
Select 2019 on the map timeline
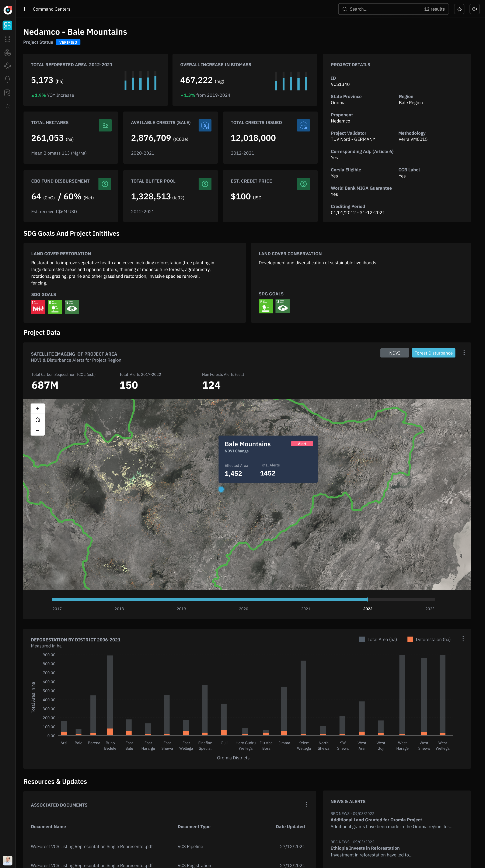tap(181, 609)
